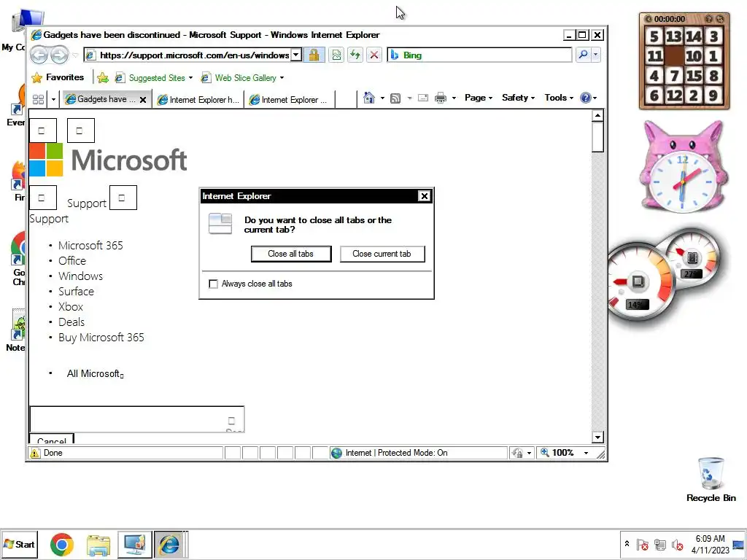Click the Help question mark icon
Image resolution: width=747 pixels, height=560 pixels.
586,98
